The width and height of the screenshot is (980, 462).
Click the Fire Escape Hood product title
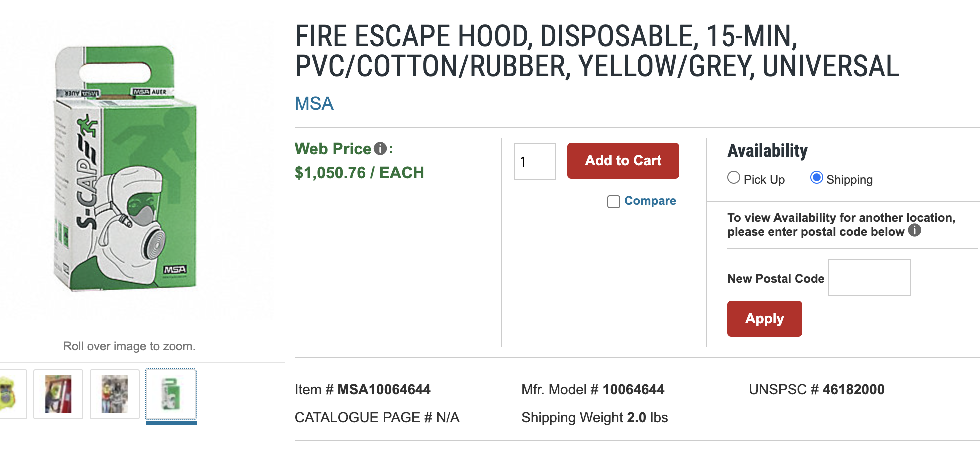pos(596,51)
